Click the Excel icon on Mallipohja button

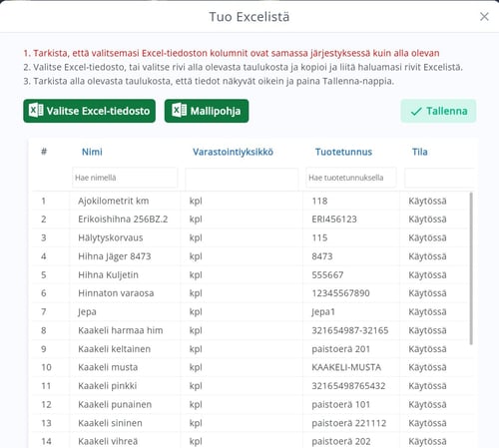point(179,110)
